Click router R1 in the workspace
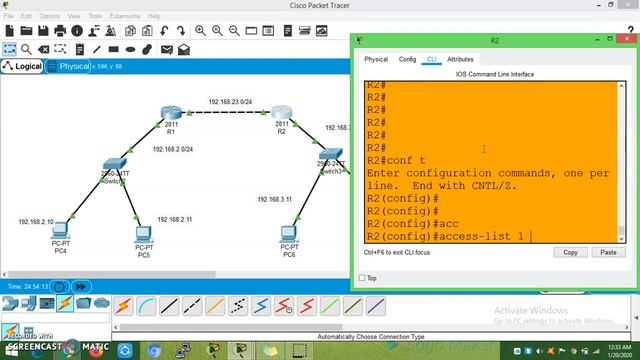This screenshot has width=640, height=360. 171,113
